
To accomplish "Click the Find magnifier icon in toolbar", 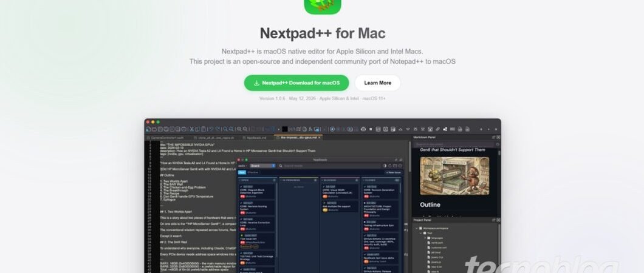I will (225, 129).
